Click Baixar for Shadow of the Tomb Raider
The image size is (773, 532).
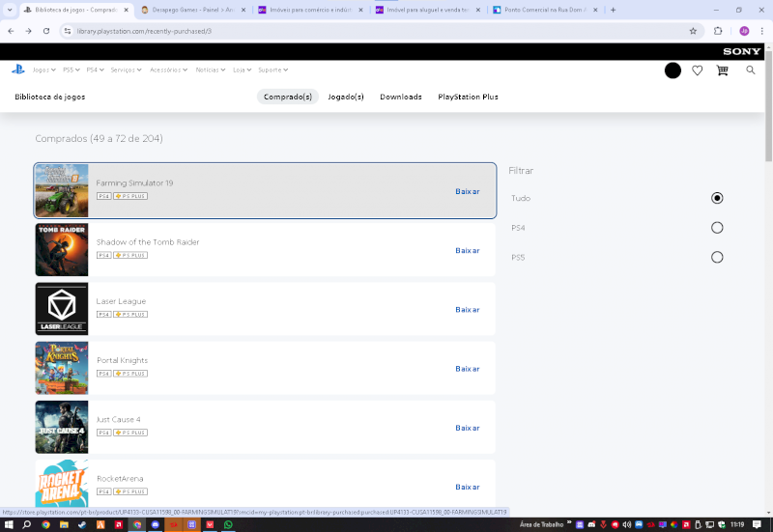[x=468, y=250]
